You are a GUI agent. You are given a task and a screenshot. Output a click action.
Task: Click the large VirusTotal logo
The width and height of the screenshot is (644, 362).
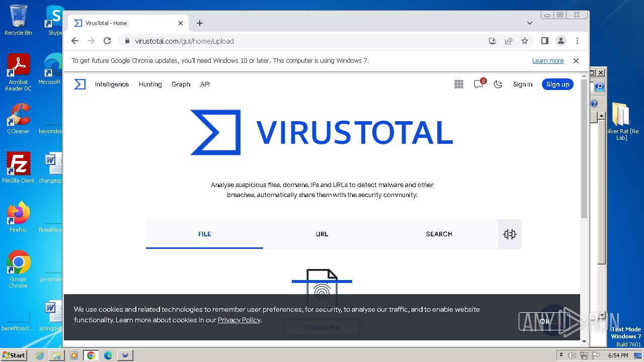321,132
